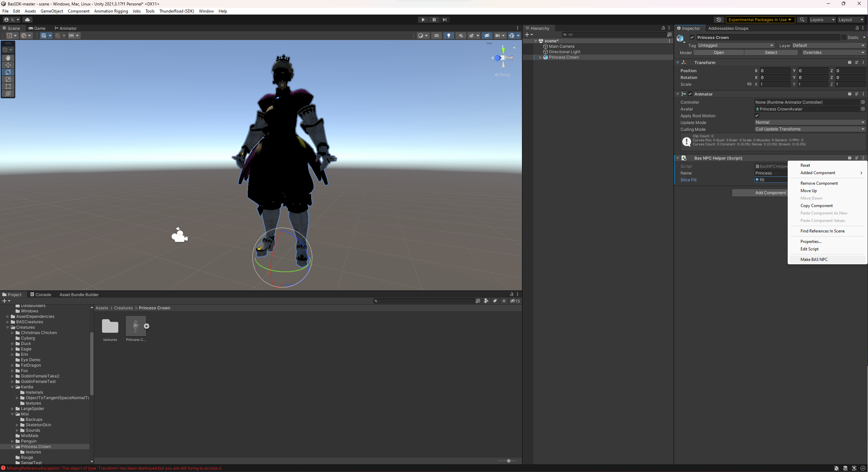Select the Scale tool
Screen dimensions: 868x472
click(8, 79)
